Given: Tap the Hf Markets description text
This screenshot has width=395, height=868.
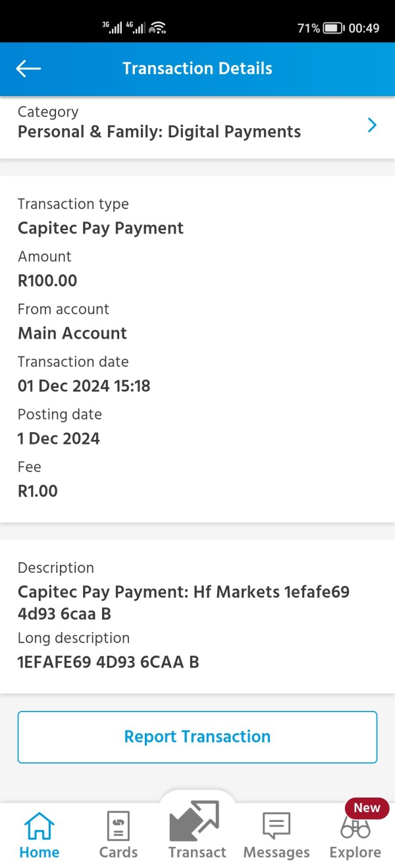Looking at the screenshot, I should [x=184, y=602].
